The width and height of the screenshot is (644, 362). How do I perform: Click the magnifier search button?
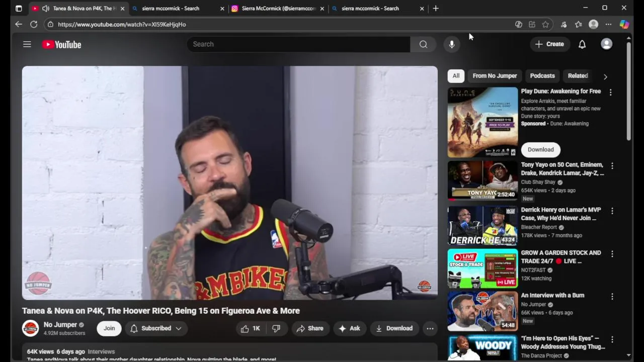pyautogui.click(x=423, y=44)
